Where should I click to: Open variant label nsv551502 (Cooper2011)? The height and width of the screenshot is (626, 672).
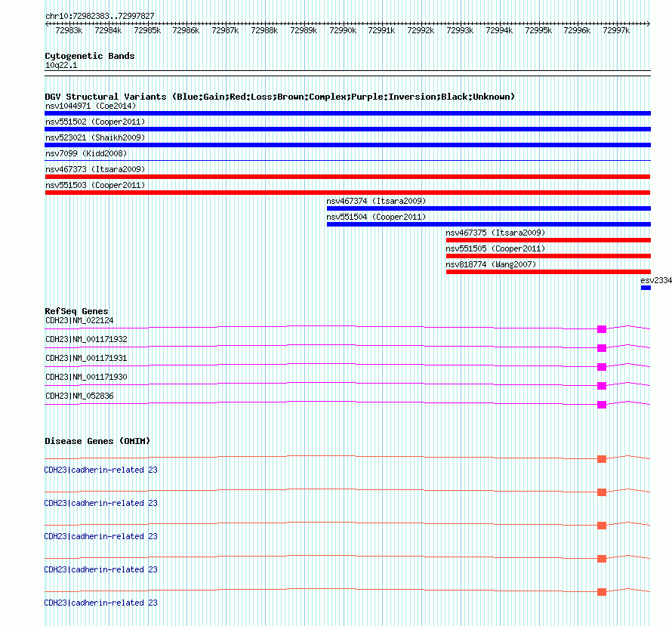tap(95, 122)
